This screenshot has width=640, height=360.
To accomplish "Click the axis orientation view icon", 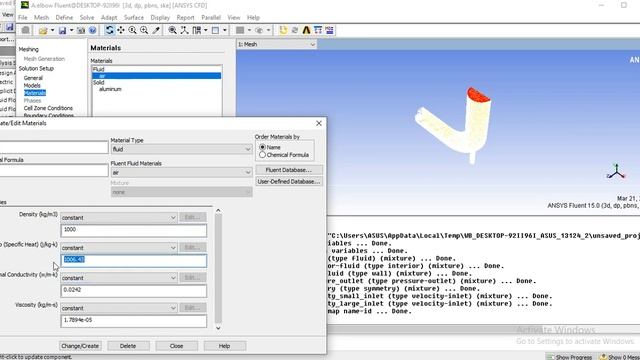I will tap(184, 30).
